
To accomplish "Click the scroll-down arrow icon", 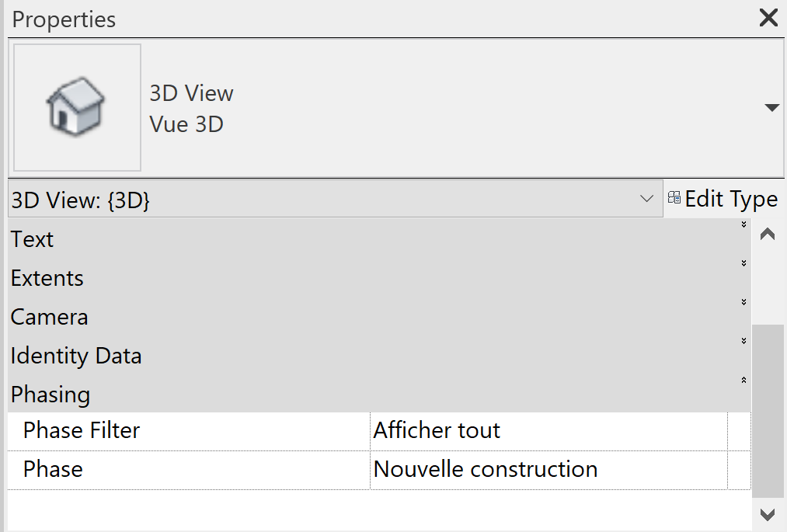I will point(768,514).
